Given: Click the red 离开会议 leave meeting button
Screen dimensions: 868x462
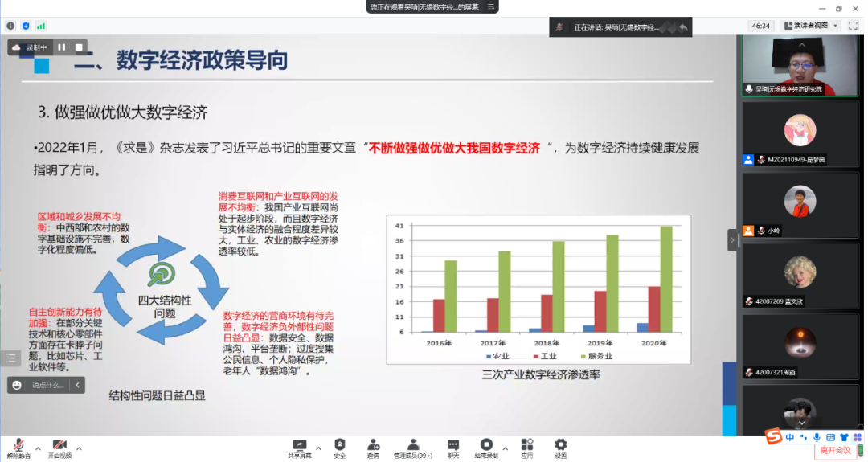Looking at the screenshot, I should [836, 450].
